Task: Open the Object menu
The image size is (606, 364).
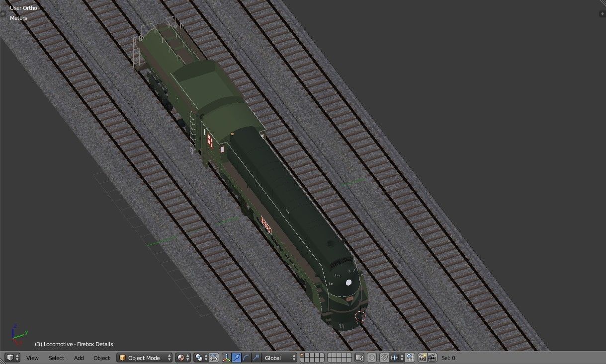Action: 101,358
